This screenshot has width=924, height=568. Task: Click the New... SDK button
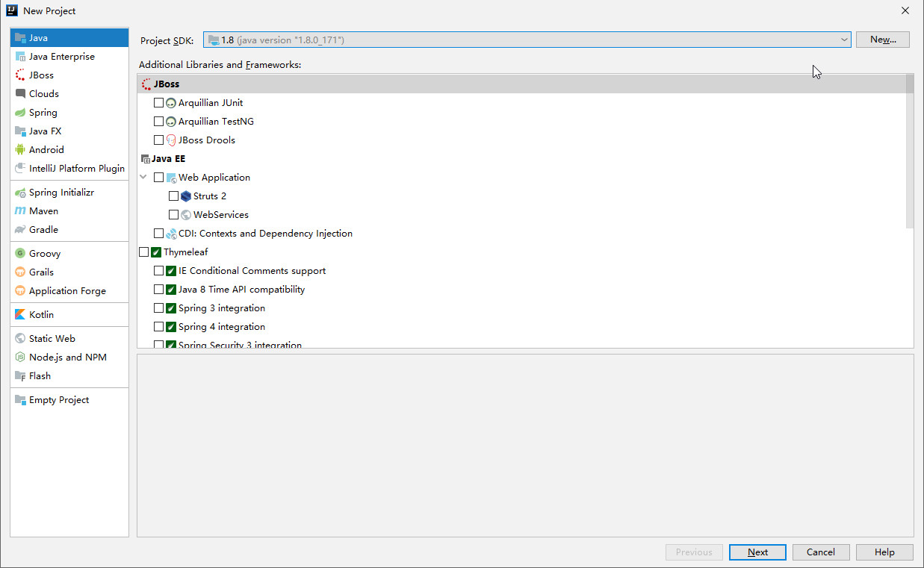(883, 40)
